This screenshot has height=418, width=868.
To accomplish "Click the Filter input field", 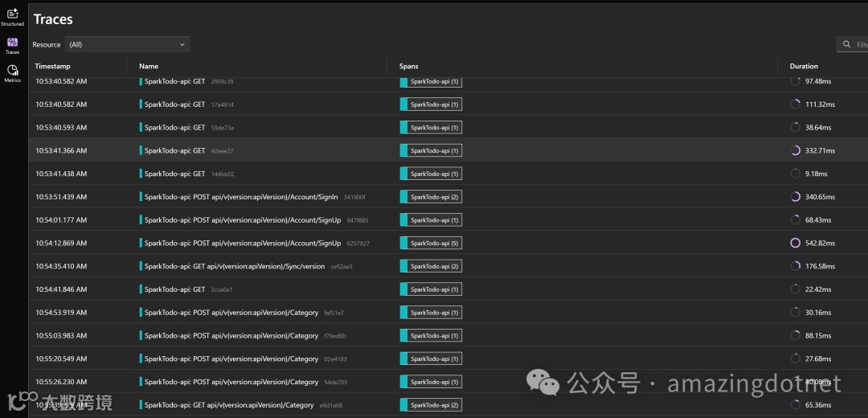I will tap(852, 44).
